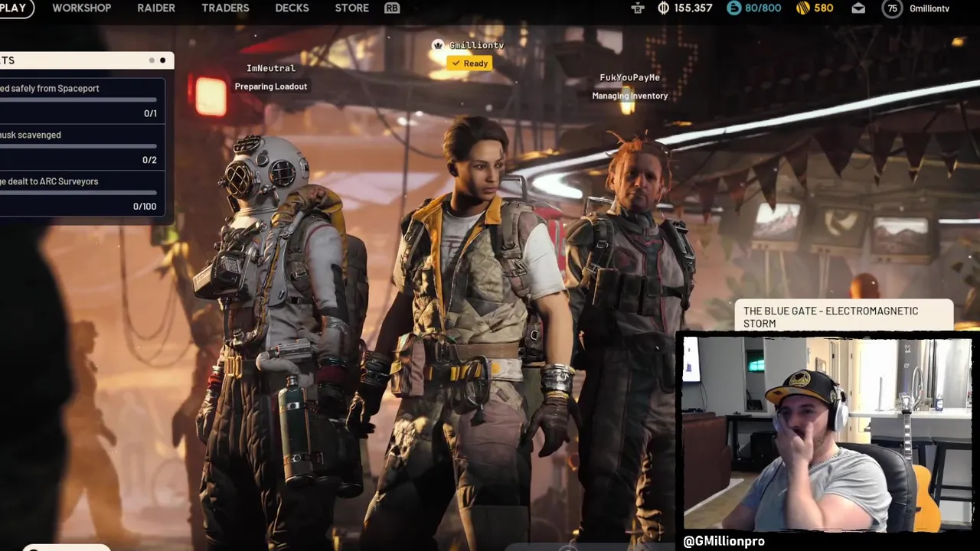
Task: Click the ARC Surveyors damage progress bar
Action: coord(78,193)
